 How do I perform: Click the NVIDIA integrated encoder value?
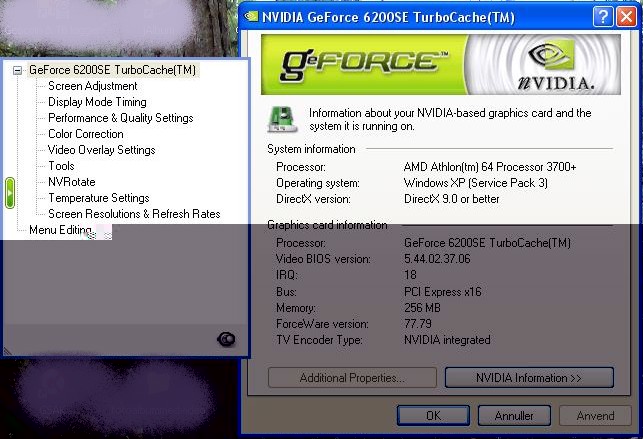tap(447, 340)
